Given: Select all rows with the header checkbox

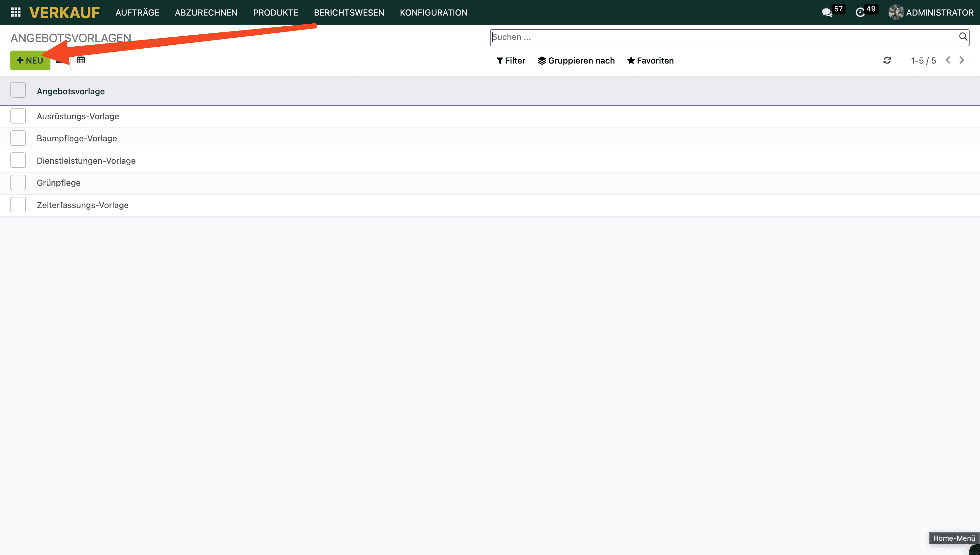Looking at the screenshot, I should [18, 90].
